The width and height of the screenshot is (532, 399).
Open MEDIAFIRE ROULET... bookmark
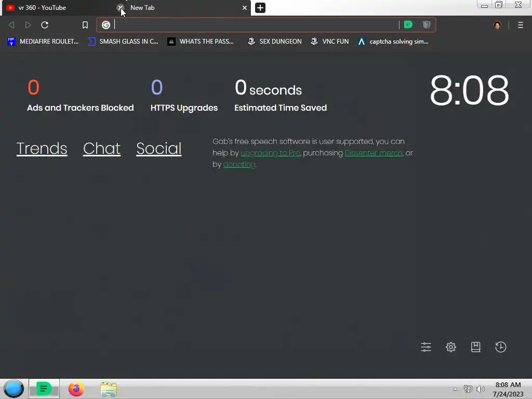[x=43, y=42]
